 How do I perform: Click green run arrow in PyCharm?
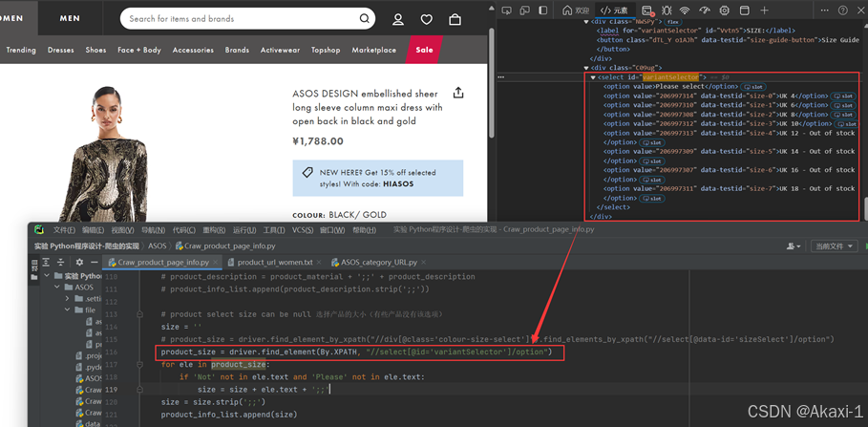pos(865,246)
